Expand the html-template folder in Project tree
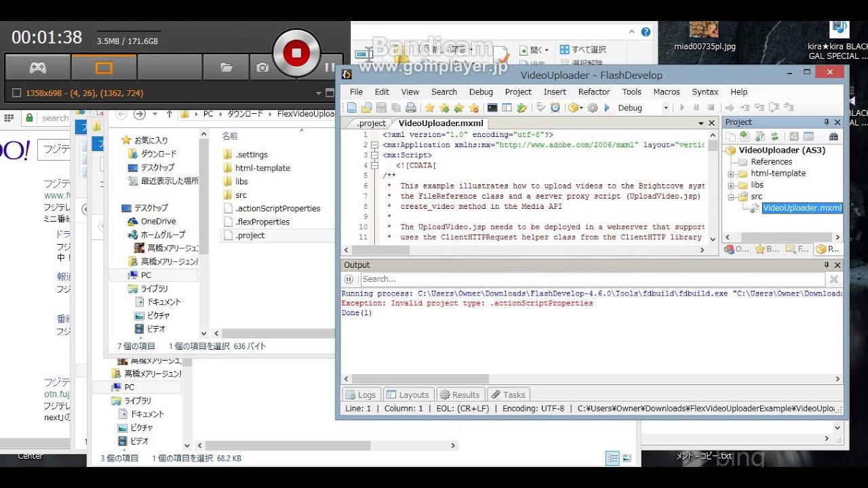Screen dimensions: 868x488 coord(732,174)
